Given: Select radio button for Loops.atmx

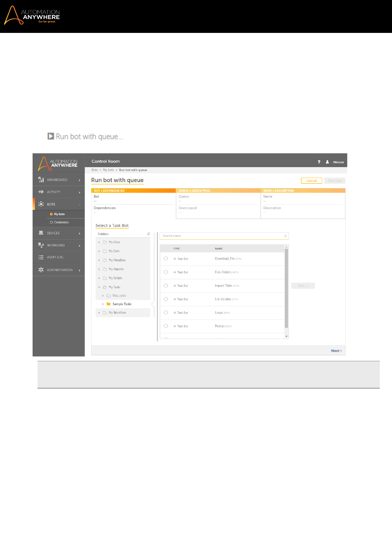Looking at the screenshot, I should [166, 313].
